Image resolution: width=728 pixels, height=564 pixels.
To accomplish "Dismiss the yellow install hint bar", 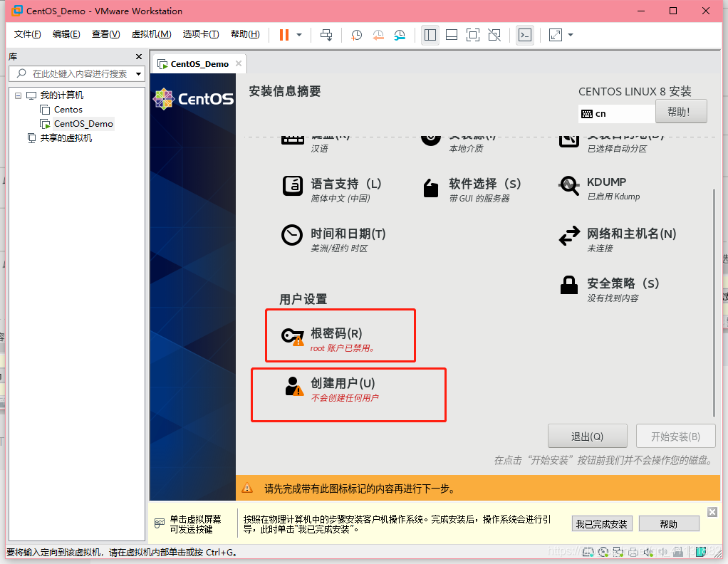I will (x=712, y=512).
